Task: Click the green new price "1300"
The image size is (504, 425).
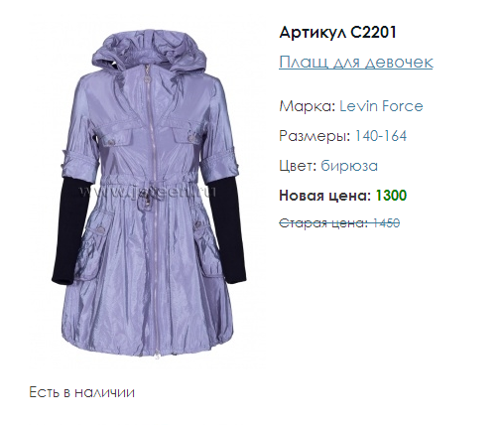Action: [x=391, y=196]
